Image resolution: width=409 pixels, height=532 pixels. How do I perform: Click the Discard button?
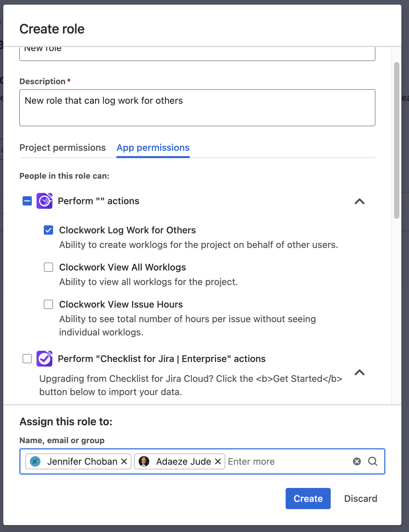pyautogui.click(x=361, y=499)
